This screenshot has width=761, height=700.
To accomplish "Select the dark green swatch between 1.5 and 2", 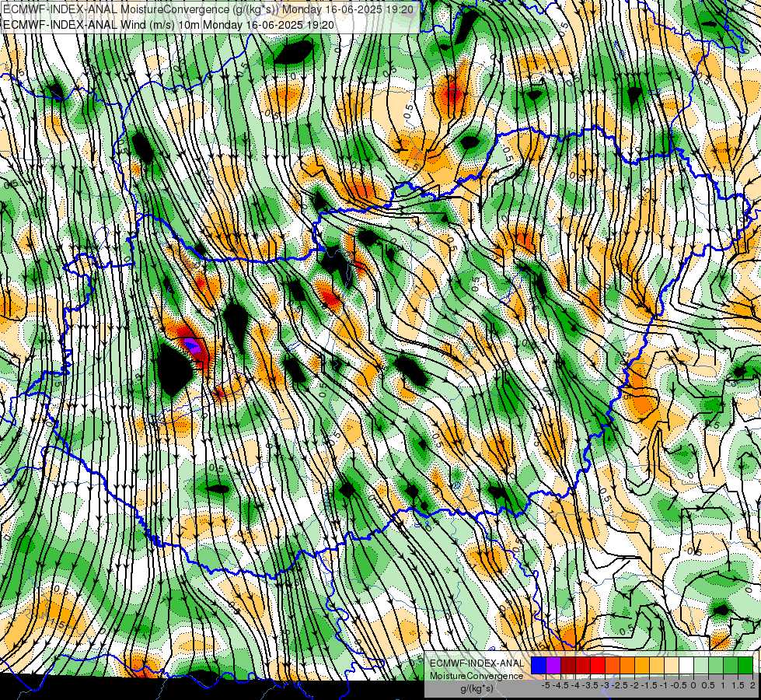I will tap(745, 666).
